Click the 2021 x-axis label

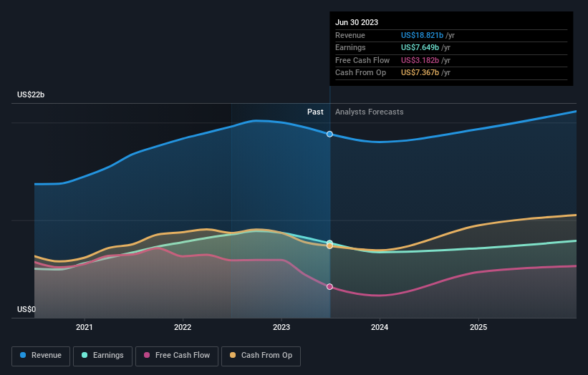(85, 327)
